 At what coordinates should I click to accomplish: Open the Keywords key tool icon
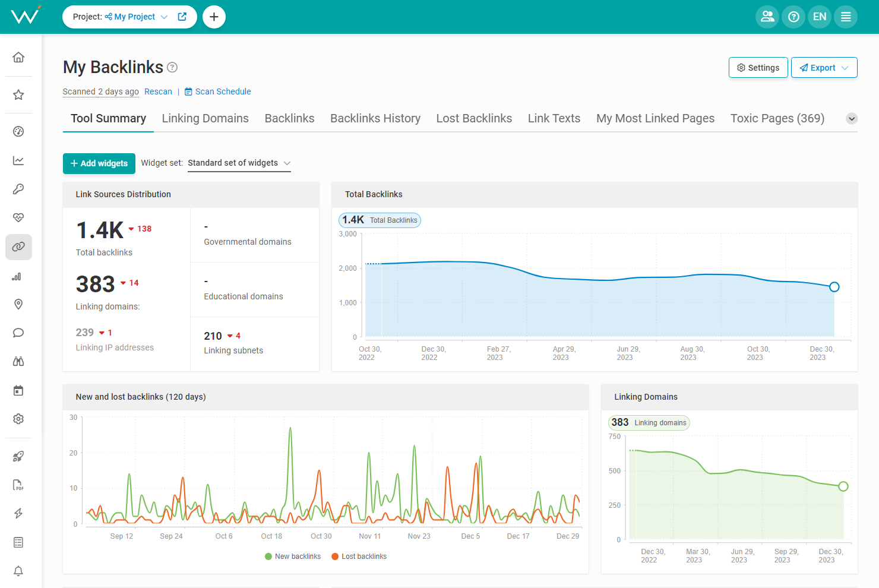pos(18,189)
